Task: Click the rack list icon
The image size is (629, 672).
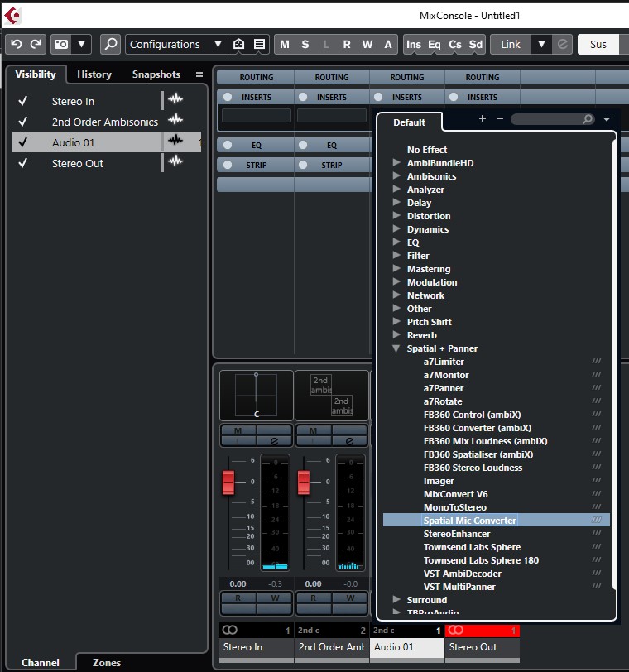Action: pyautogui.click(x=259, y=44)
